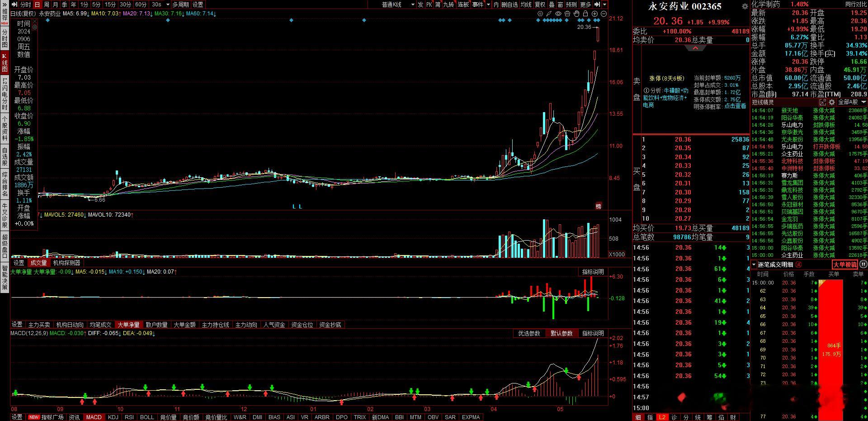Zoom in with the plus circle icon
This screenshot has height=421, width=868.
[594, 14]
